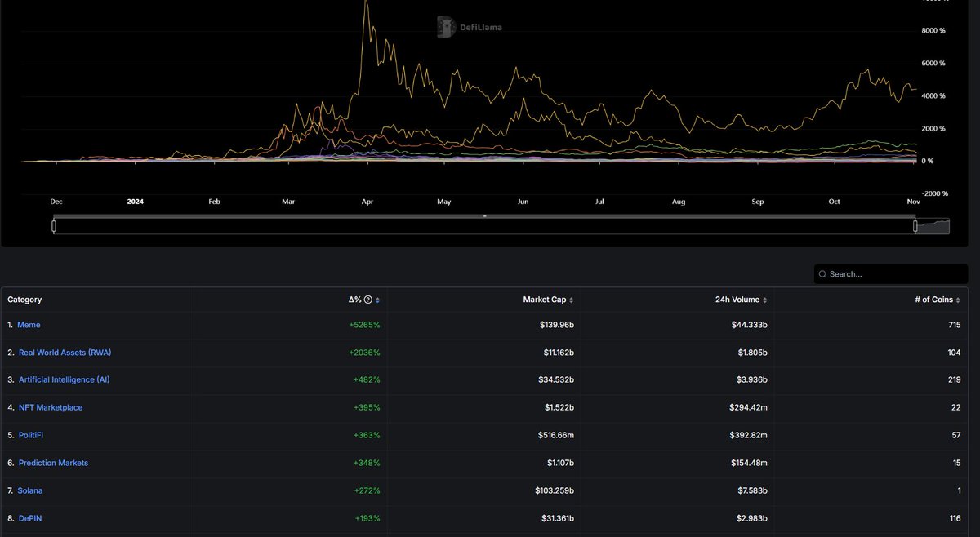This screenshot has height=537, width=980.
Task: Click DePIN coin count 116
Action: point(955,518)
